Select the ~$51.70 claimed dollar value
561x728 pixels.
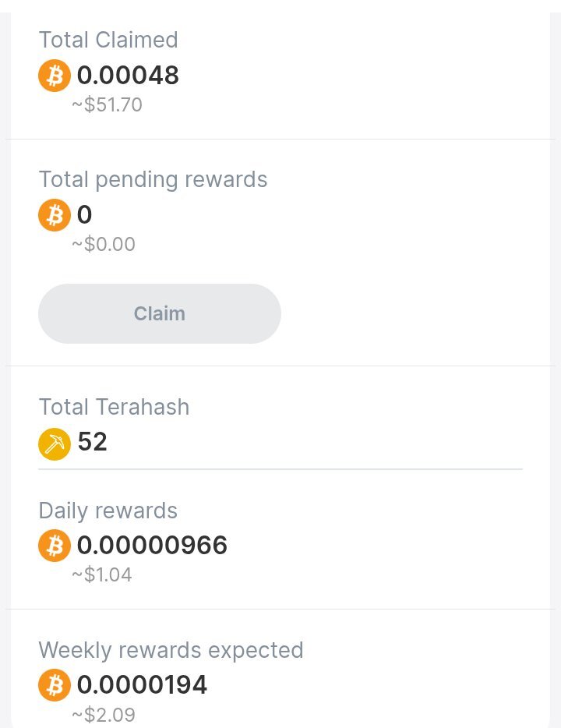coord(107,105)
